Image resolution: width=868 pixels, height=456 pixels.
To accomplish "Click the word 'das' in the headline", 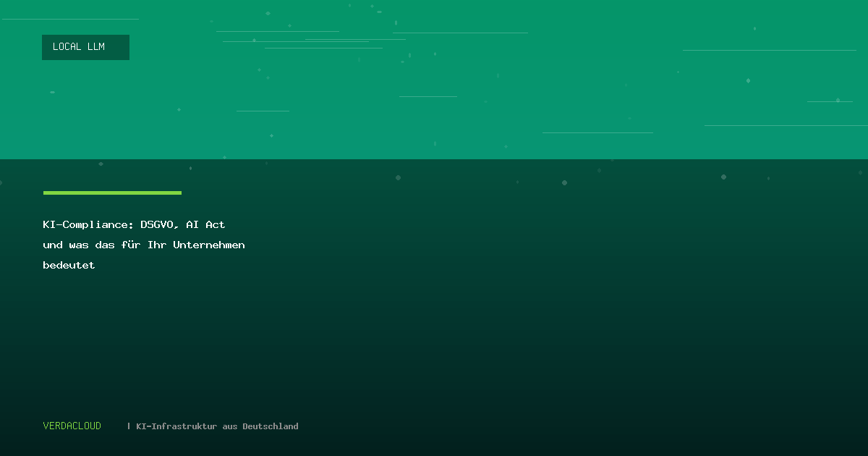I will click(104, 245).
